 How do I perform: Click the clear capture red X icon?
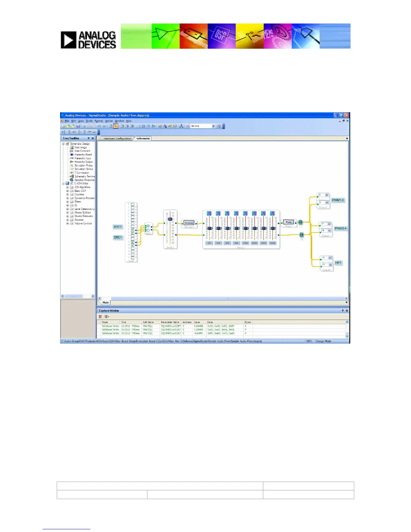click(x=100, y=316)
